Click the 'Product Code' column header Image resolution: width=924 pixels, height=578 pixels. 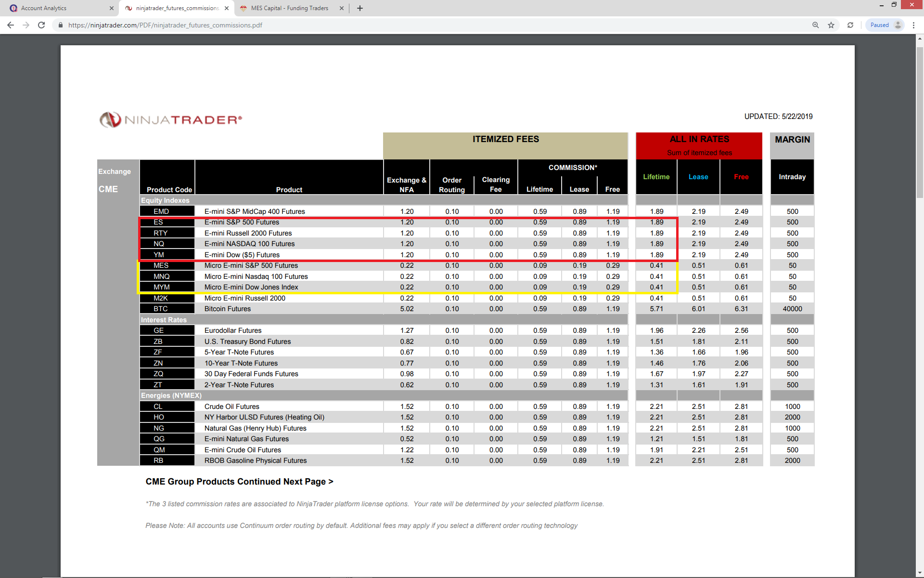click(169, 190)
